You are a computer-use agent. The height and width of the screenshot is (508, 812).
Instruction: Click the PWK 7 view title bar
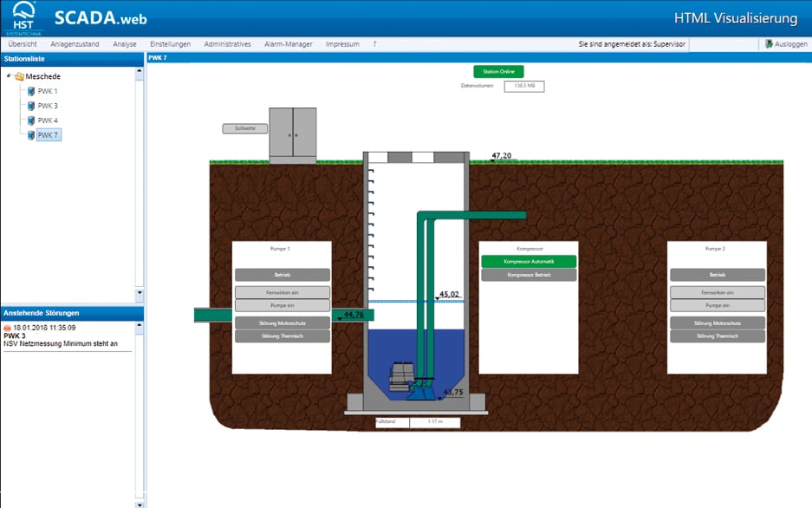(x=479, y=57)
